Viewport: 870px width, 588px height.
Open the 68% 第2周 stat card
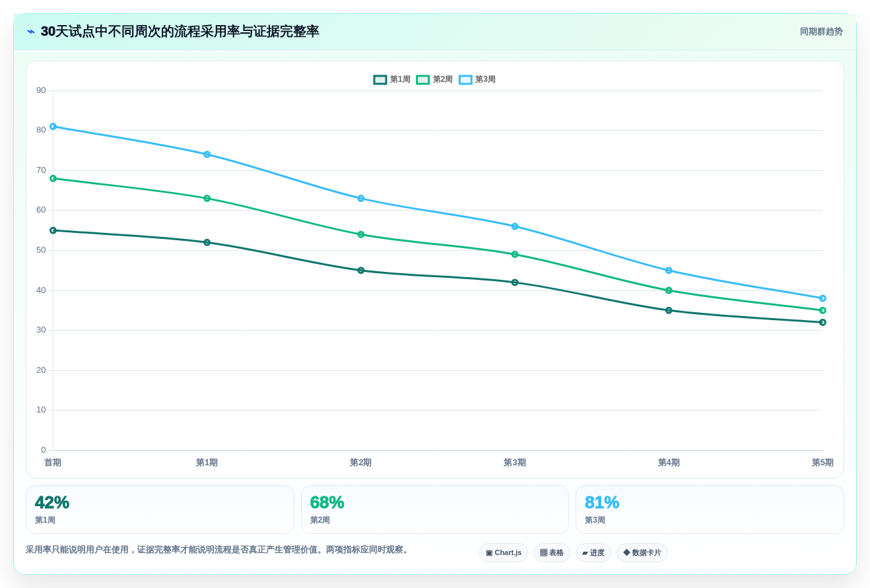[435, 509]
